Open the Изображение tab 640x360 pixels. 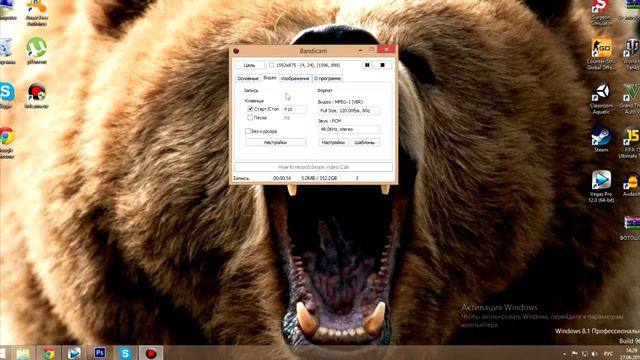[x=296, y=78]
